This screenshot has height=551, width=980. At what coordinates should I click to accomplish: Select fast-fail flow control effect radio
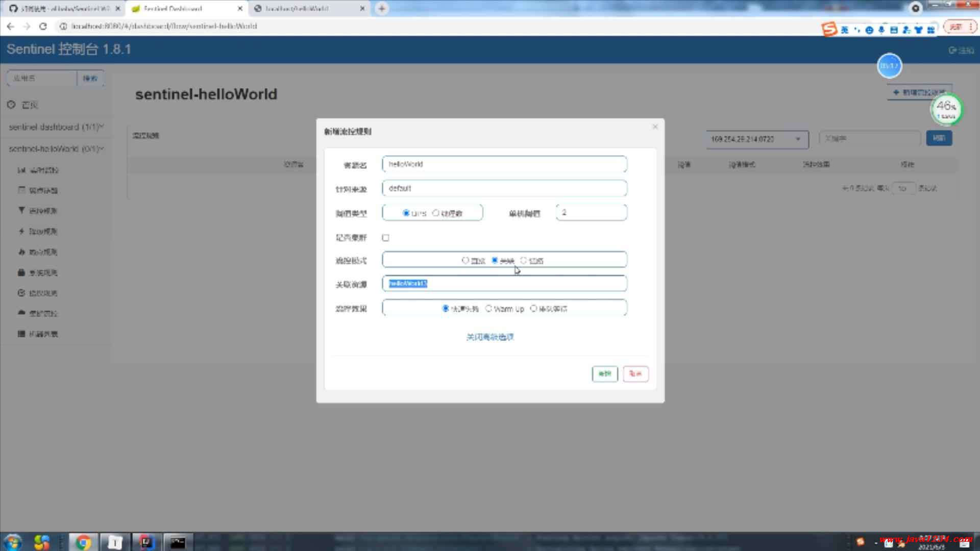point(446,308)
